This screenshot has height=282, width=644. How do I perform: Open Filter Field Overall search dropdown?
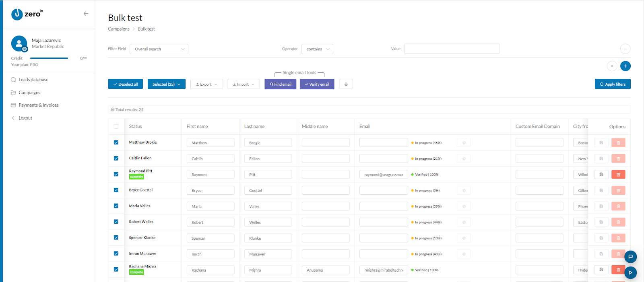[159, 49]
